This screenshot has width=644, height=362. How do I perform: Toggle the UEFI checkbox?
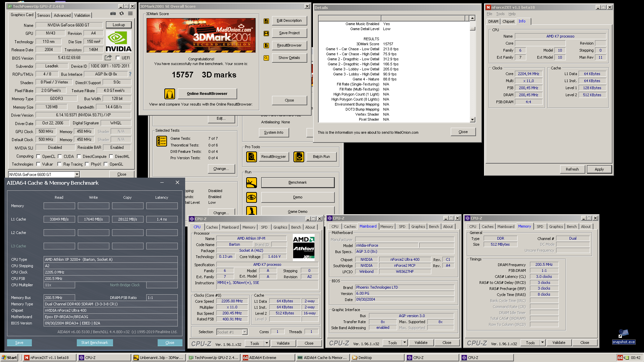118,58
